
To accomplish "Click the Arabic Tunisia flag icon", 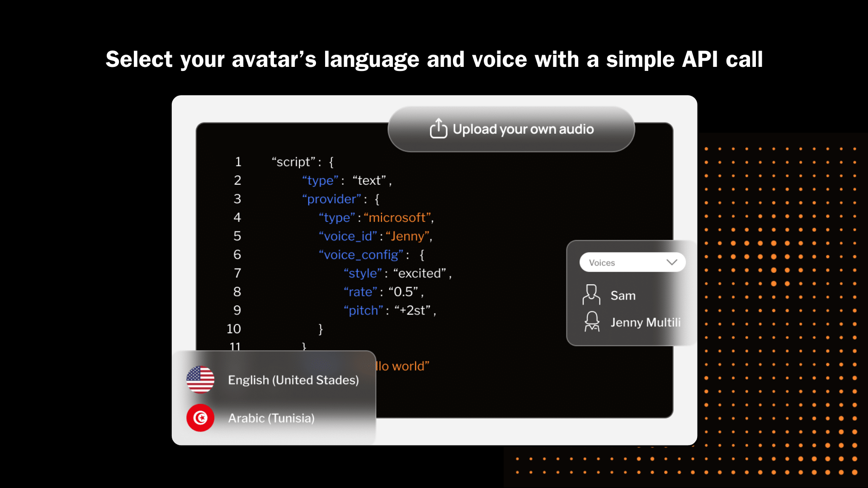I will click(200, 417).
